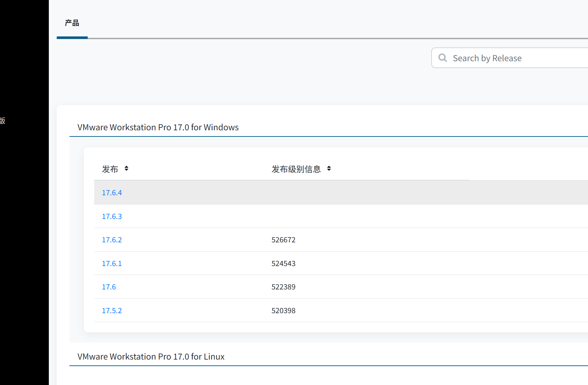Click the 发布 column header text
This screenshot has height=385, width=588.
110,169
